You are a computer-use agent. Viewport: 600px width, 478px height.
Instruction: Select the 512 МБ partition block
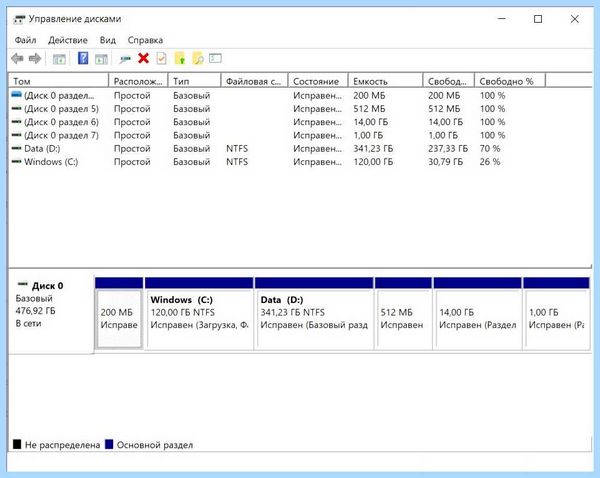403,313
